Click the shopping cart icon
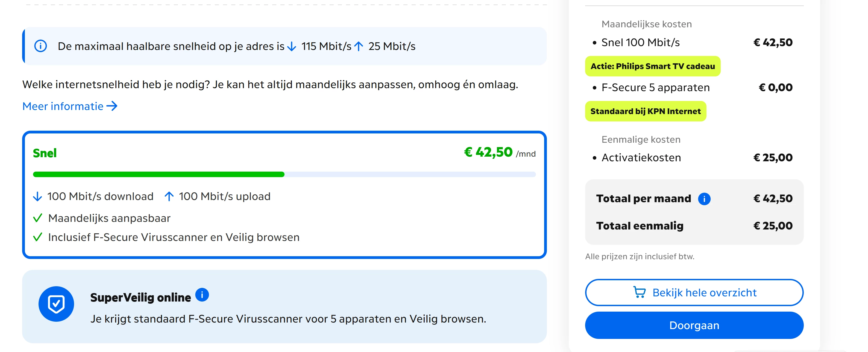 (x=639, y=292)
